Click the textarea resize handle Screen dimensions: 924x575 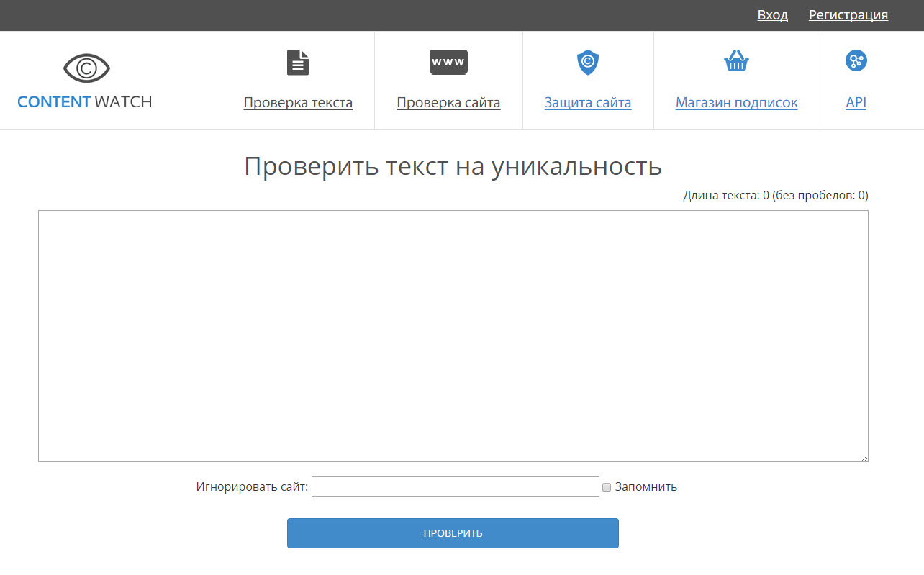(864, 456)
